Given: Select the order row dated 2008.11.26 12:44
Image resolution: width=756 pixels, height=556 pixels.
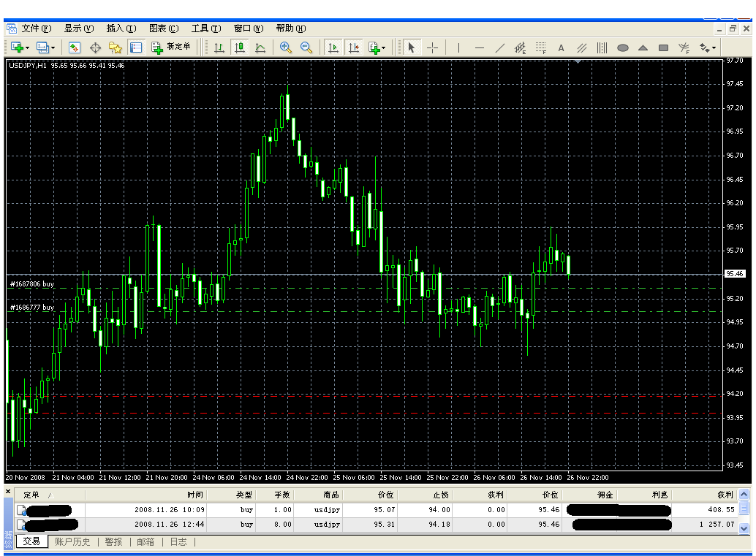Looking at the screenshot, I should (376, 524).
